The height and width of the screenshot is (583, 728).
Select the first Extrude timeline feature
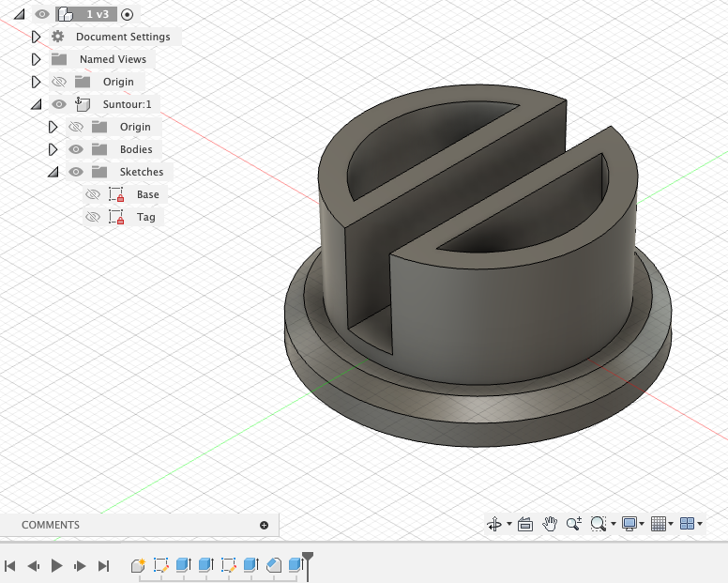pos(183,565)
